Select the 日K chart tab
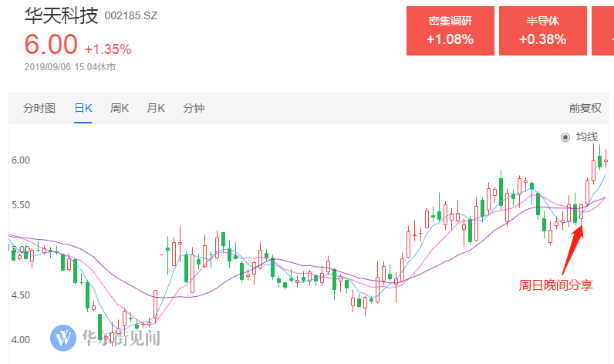614x364 pixels. click(83, 108)
